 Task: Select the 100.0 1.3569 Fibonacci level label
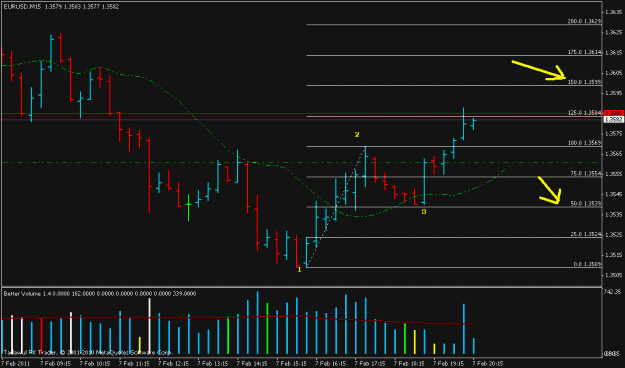tap(584, 143)
